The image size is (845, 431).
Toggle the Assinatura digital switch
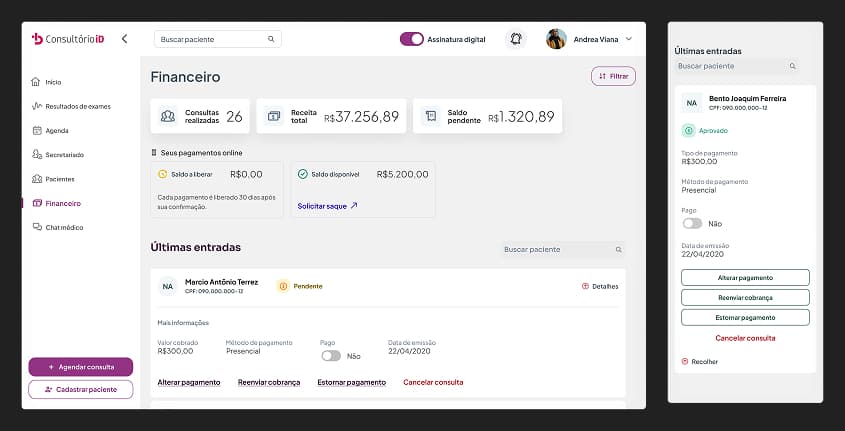point(411,39)
